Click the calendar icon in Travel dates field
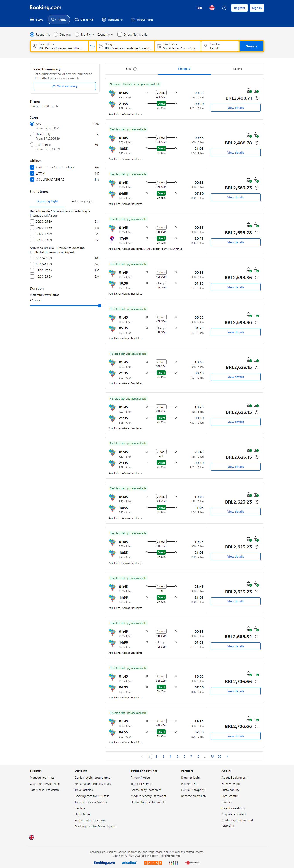The height and width of the screenshot is (868, 294). coord(159,46)
